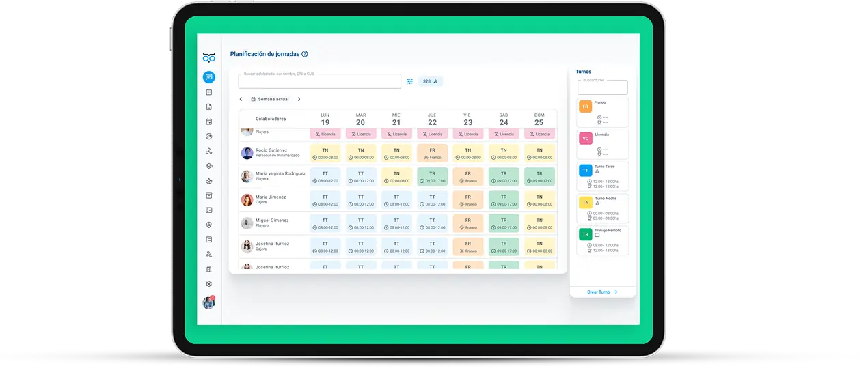868x368 pixels.
Task: Open the Semana actual date picker
Action: pyautogui.click(x=270, y=99)
